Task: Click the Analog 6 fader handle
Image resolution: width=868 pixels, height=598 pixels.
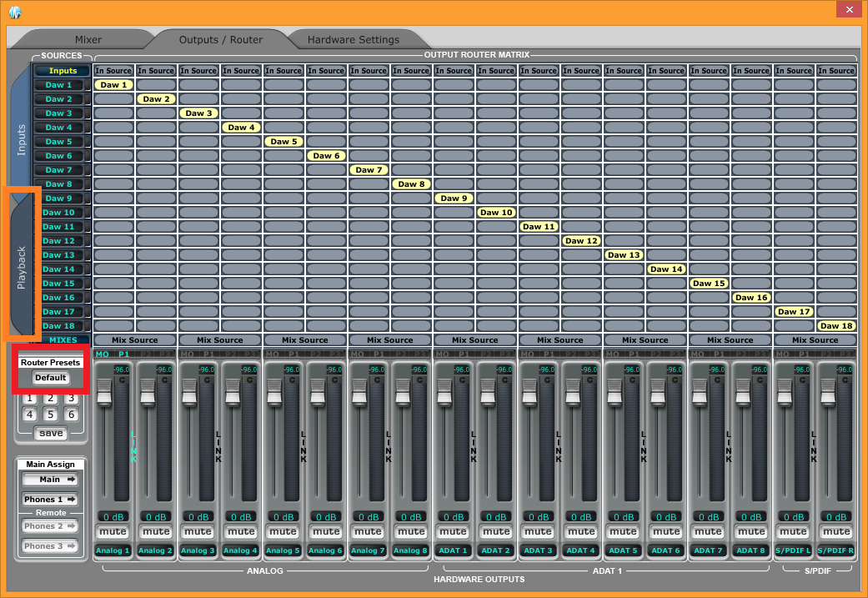Action: [317, 392]
